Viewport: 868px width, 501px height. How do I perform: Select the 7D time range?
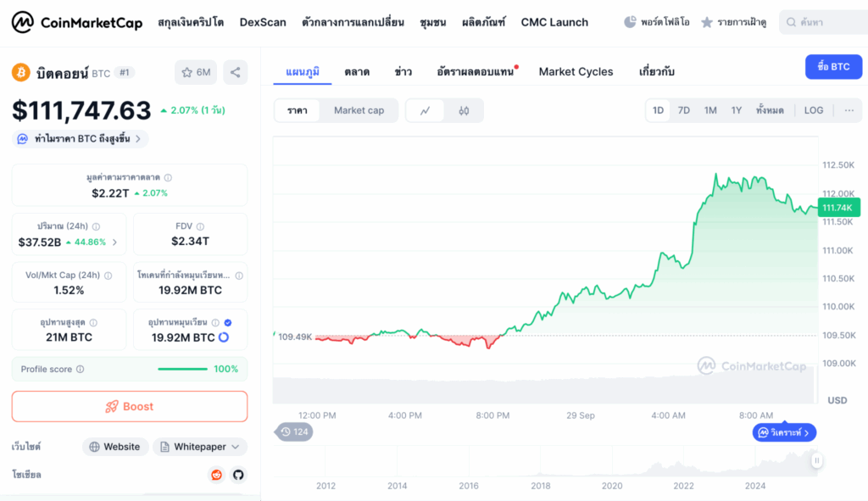683,110
